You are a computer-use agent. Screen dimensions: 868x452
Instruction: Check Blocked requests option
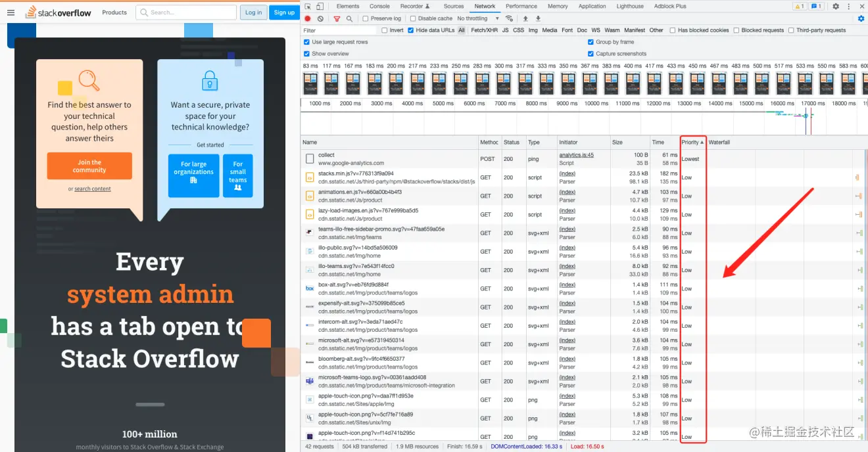coord(736,30)
